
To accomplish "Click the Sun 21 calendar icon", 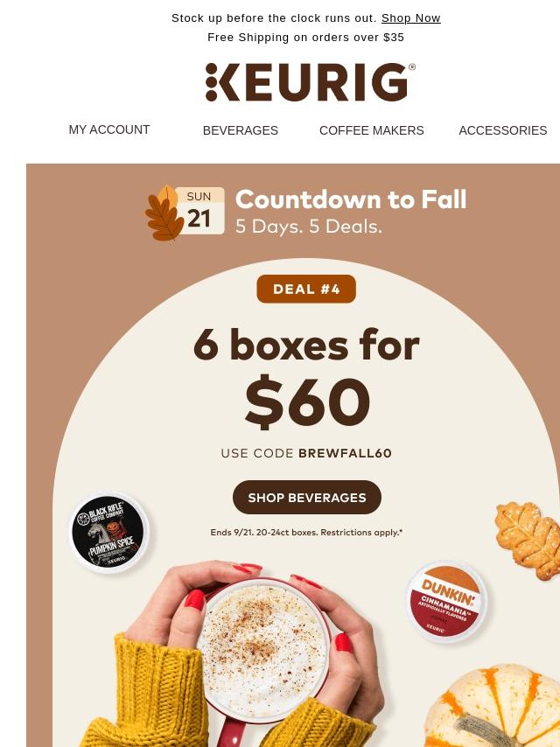I will (199, 211).
